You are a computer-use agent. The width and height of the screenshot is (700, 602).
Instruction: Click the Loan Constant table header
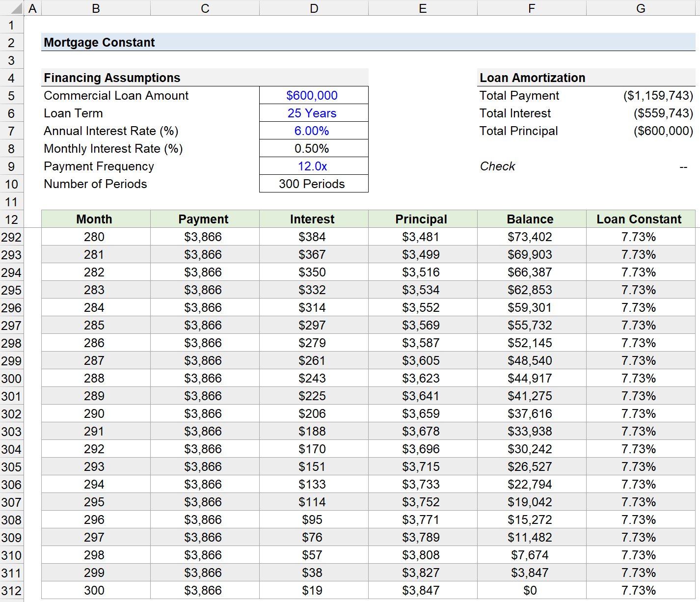coord(641,219)
